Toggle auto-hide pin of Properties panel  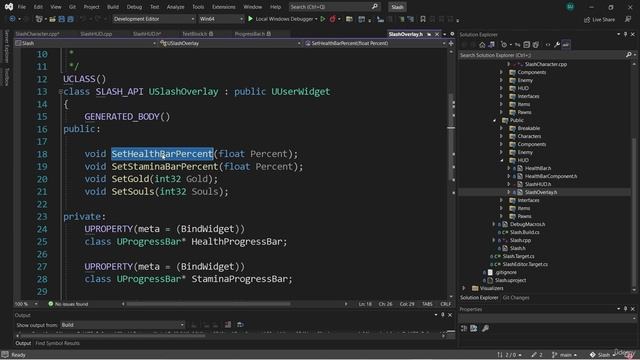pyautogui.click(x=625, y=309)
